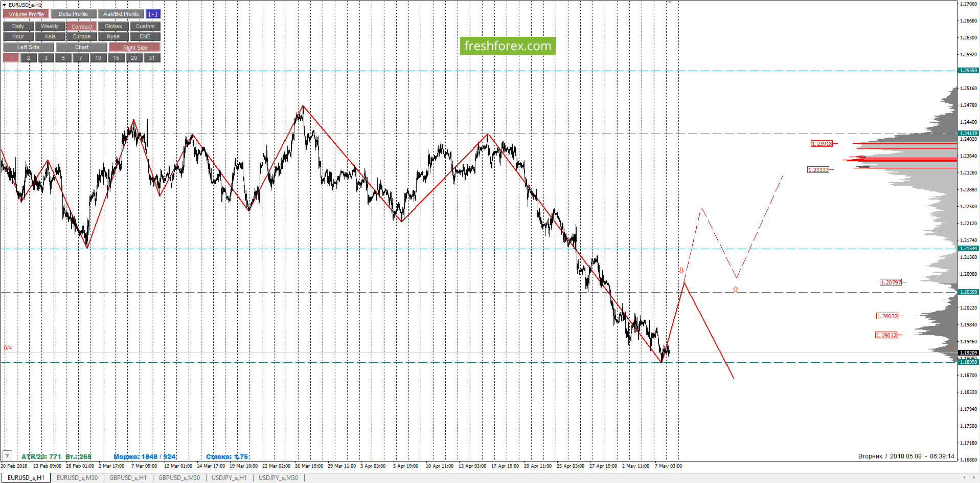Click the tab scroll left arrow
Screen dimensions: 980x483
pos(964,477)
